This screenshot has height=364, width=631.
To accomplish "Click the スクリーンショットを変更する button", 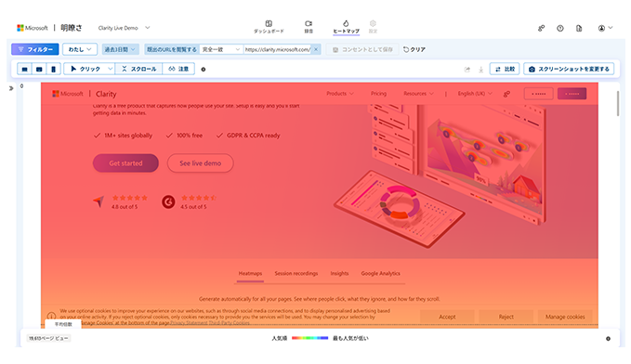I will click(x=569, y=70).
